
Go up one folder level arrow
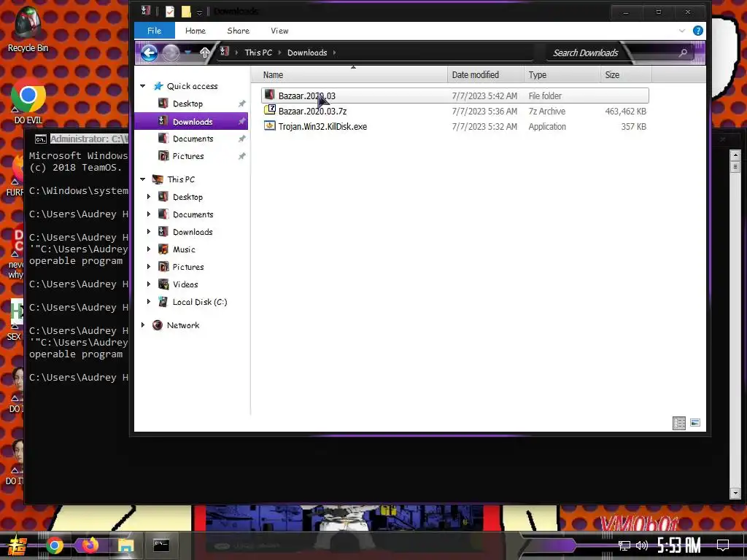pyautogui.click(x=205, y=52)
